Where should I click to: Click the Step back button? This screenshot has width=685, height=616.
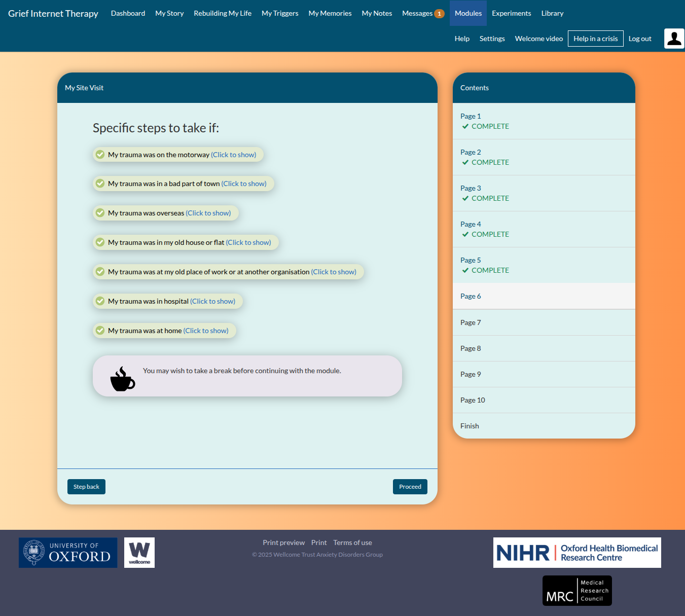point(86,487)
